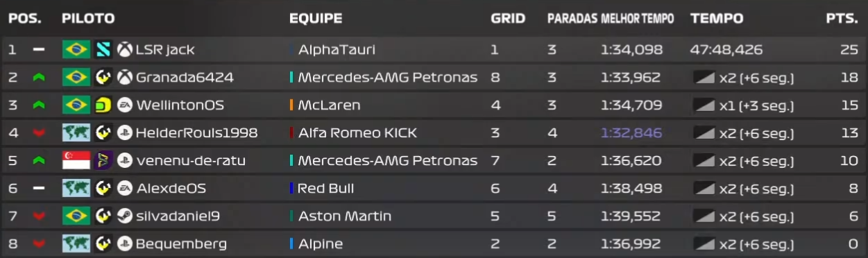Select the red down arrow in position 8
This screenshot has width=868, height=258.
(39, 244)
